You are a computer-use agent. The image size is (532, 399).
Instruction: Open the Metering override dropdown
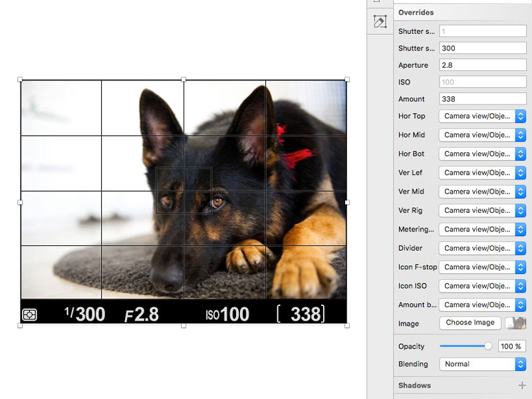click(481, 229)
